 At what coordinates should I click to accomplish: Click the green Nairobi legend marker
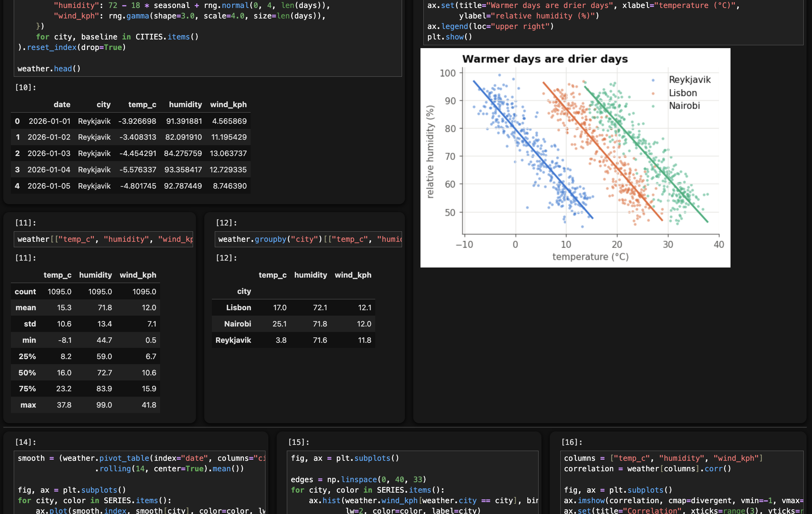tap(653, 106)
